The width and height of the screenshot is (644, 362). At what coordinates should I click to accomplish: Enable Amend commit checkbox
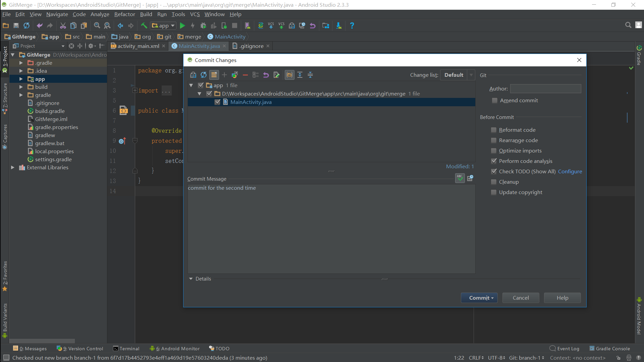point(494,101)
